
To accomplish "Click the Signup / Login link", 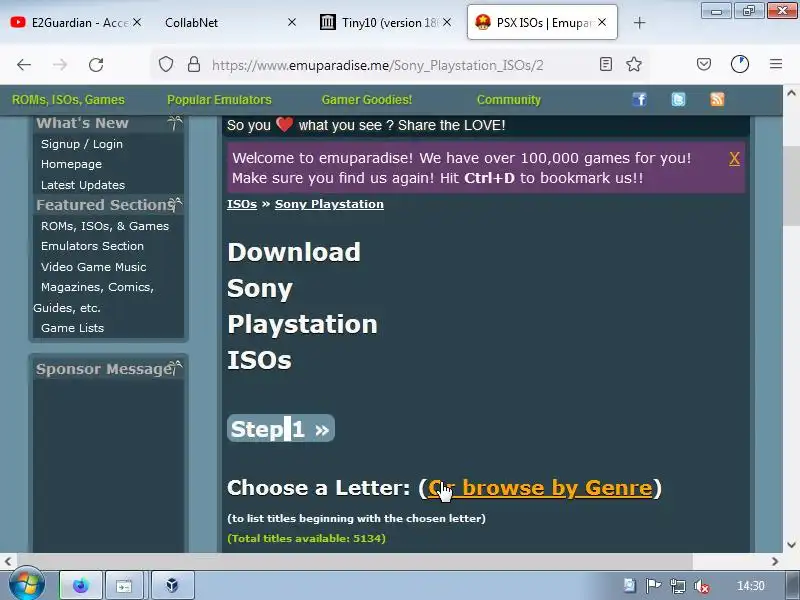I will point(82,144).
